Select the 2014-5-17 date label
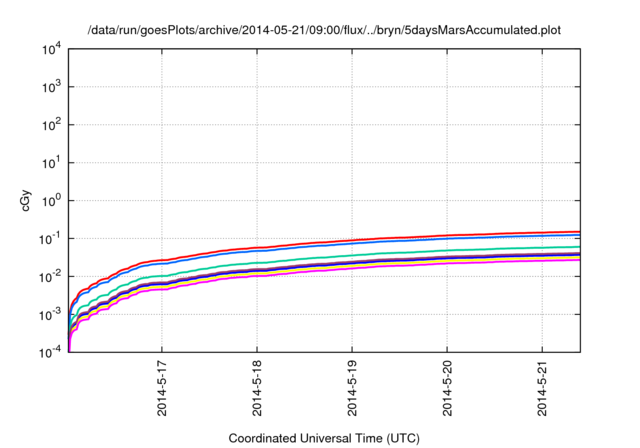 click(x=162, y=388)
